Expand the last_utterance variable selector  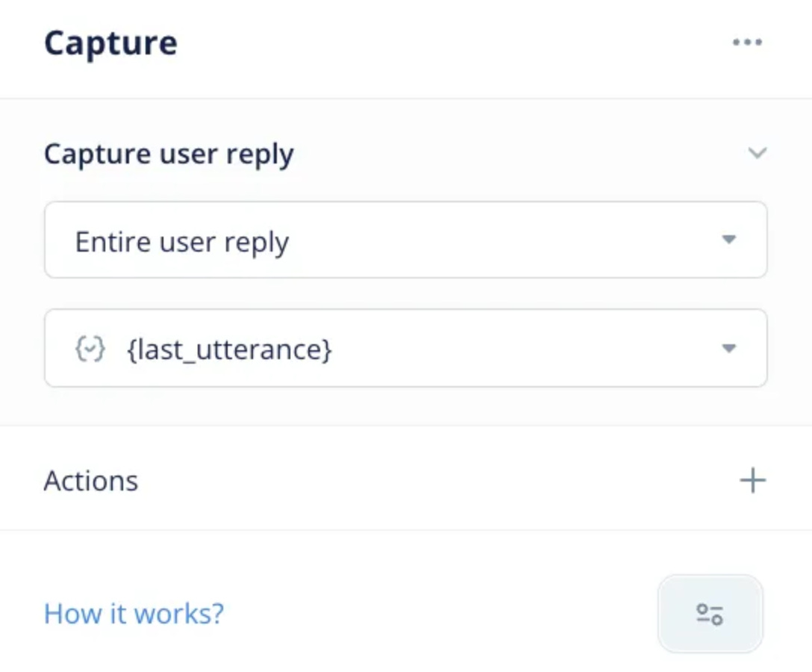[x=730, y=349]
